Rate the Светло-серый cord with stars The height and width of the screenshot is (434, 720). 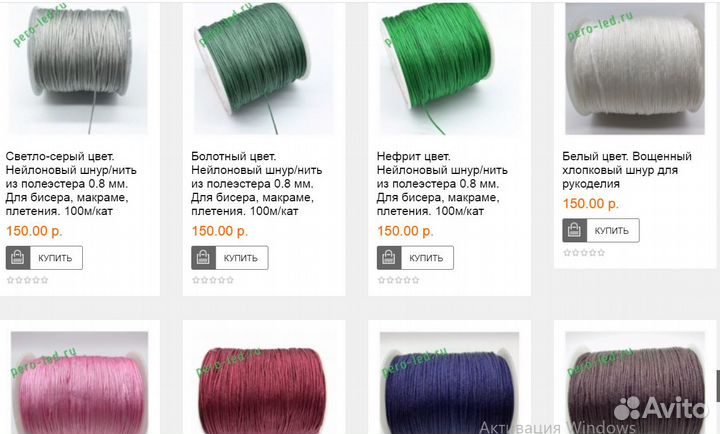pyautogui.click(x=28, y=280)
